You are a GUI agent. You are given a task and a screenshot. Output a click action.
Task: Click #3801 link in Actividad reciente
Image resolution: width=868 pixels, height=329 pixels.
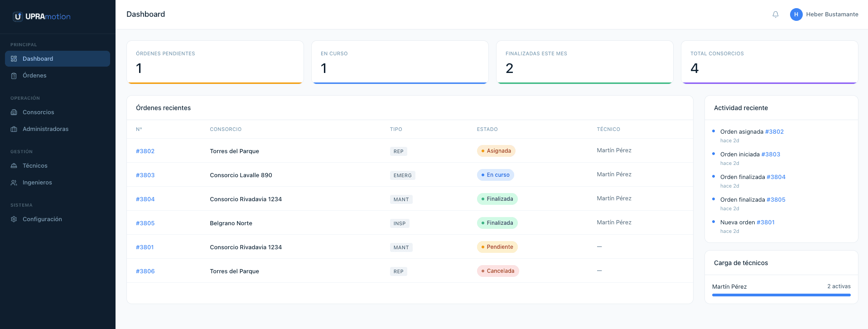[x=766, y=223]
